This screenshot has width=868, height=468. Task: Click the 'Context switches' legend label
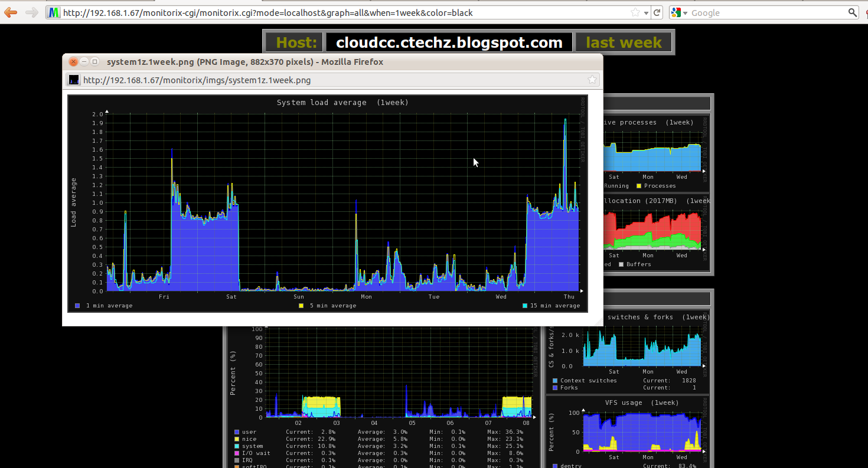click(x=589, y=381)
